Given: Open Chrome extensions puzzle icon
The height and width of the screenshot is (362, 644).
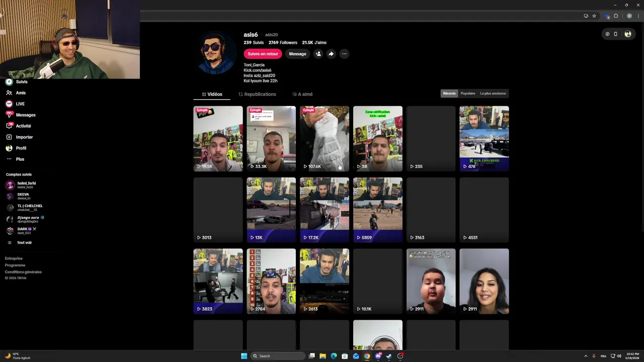Looking at the screenshot, I should coord(616,16).
